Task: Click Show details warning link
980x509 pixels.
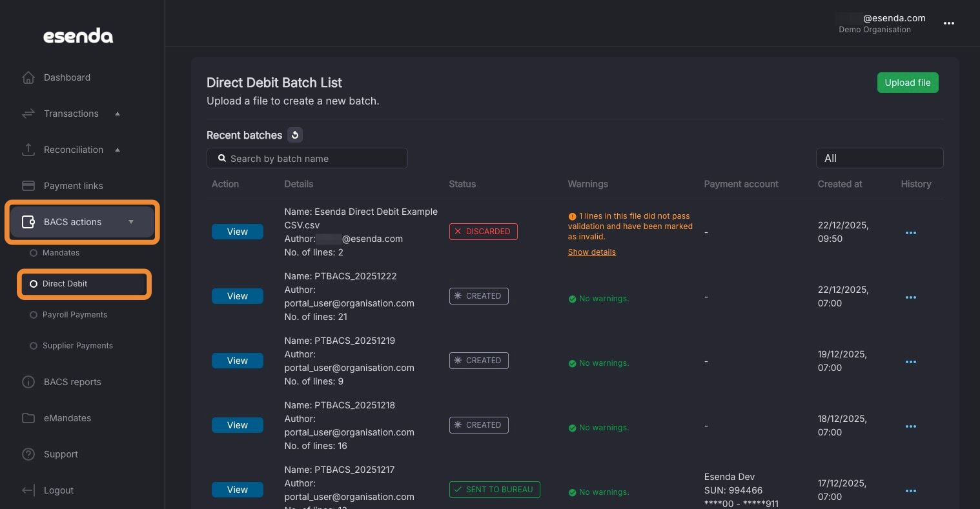Action: point(592,252)
